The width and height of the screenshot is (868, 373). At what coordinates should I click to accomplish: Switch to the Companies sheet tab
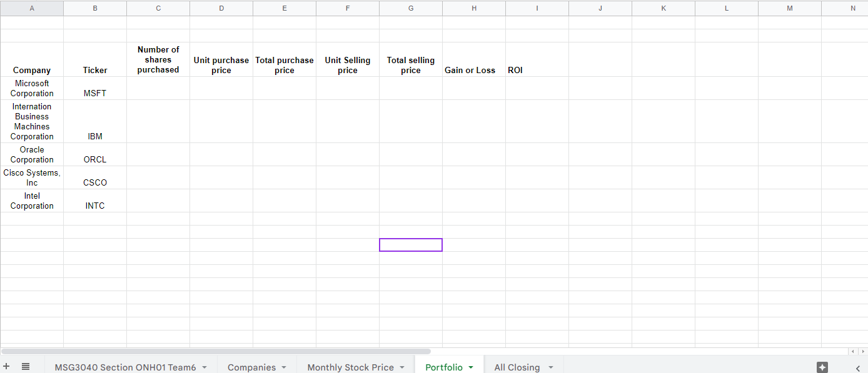pos(251,367)
